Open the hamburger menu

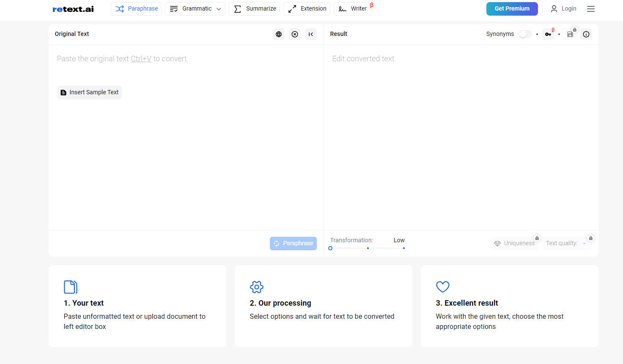pyautogui.click(x=591, y=9)
